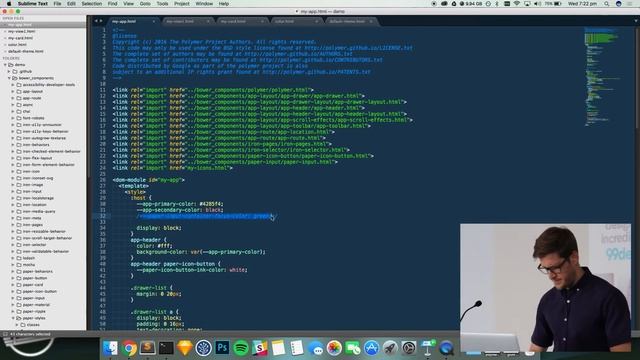Click the 'display: block;' code line
This screenshot has height=360, width=640.
[x=159, y=228]
